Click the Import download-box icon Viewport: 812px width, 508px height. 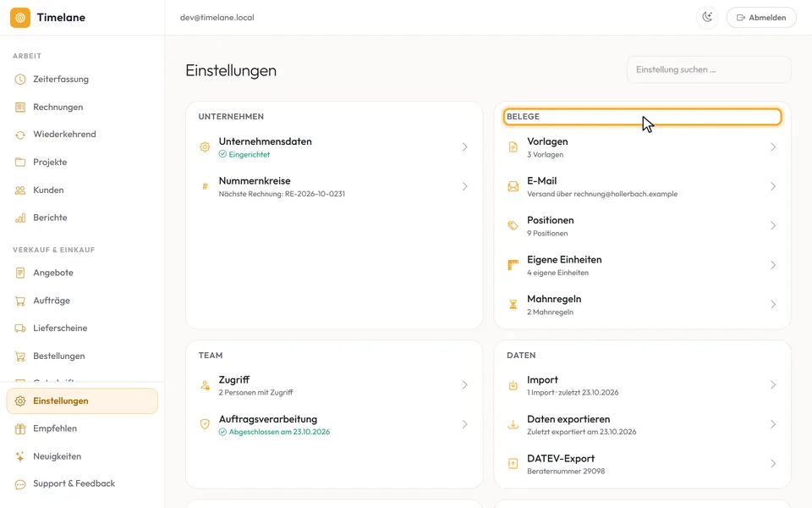pyautogui.click(x=513, y=385)
